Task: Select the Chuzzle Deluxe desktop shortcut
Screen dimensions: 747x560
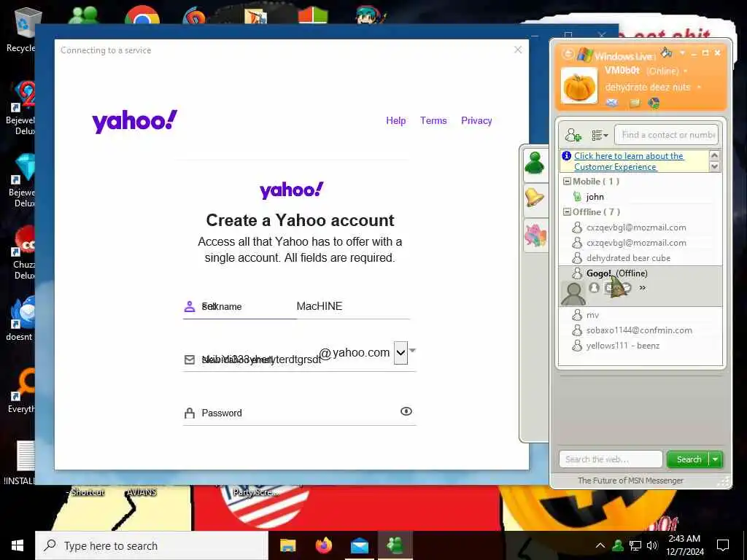Action: pos(24,253)
